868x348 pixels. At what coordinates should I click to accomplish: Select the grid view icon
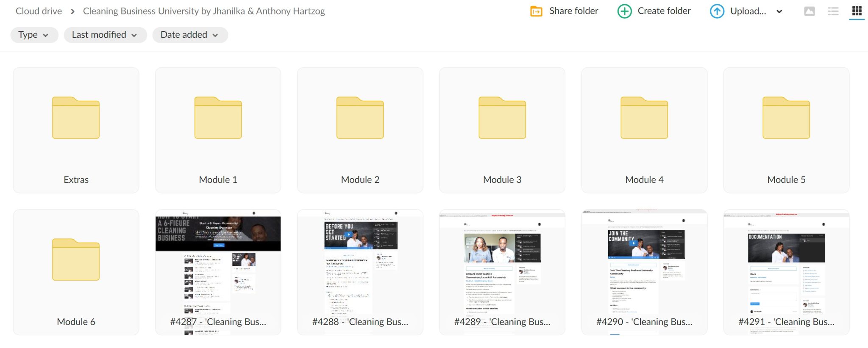857,11
